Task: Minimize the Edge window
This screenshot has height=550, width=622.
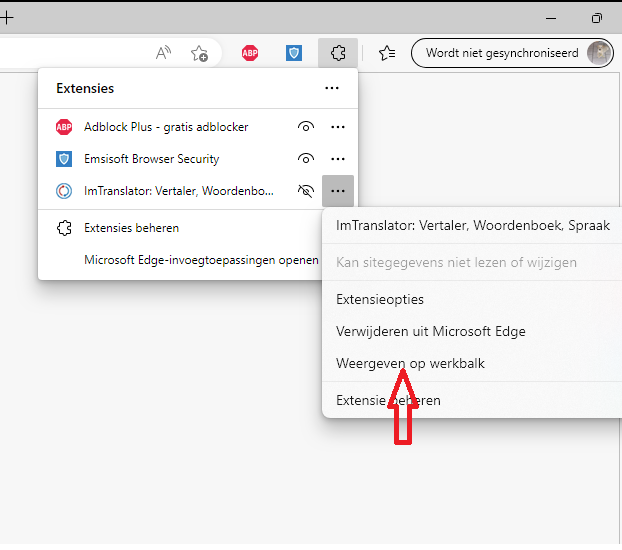Action: 551,18
